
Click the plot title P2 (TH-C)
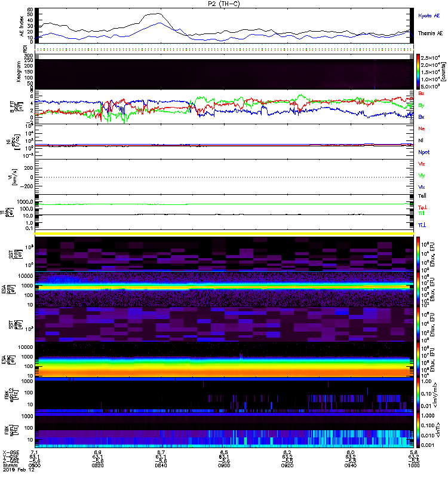[224, 4]
